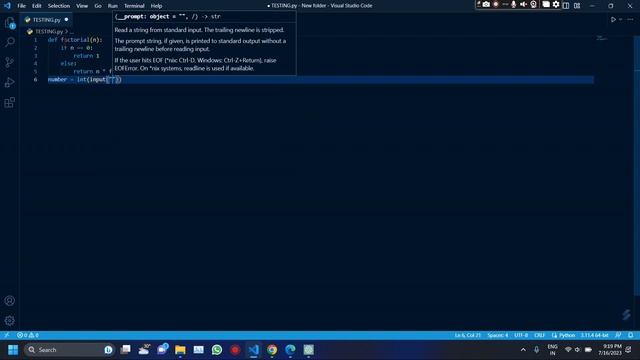Open the Run and Debug view
This screenshot has width=640, height=360.
coord(10,82)
